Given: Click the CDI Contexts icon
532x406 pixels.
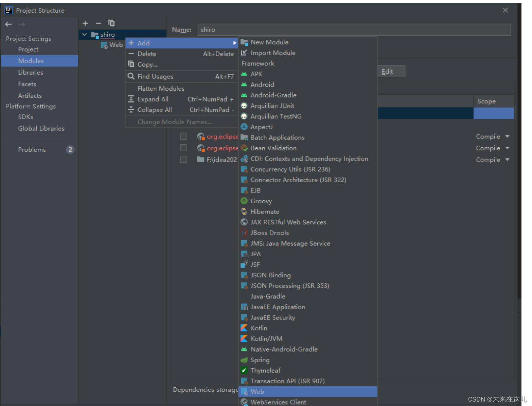Looking at the screenshot, I should 244,159.
